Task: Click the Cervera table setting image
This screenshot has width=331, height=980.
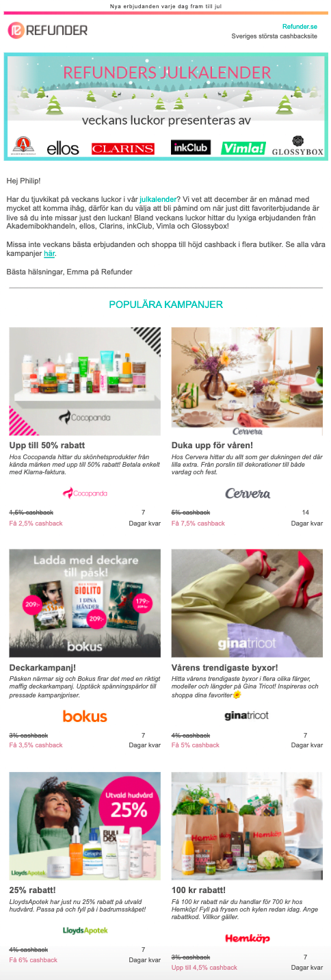Action: click(247, 381)
